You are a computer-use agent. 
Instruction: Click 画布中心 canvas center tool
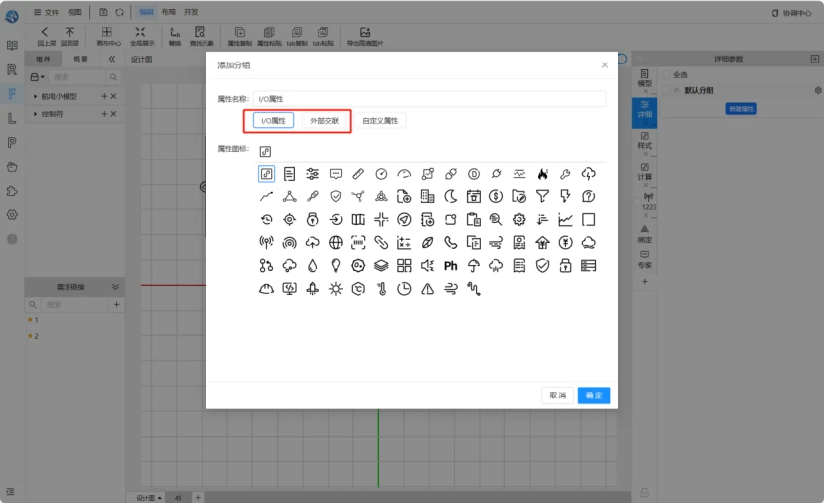[108, 36]
